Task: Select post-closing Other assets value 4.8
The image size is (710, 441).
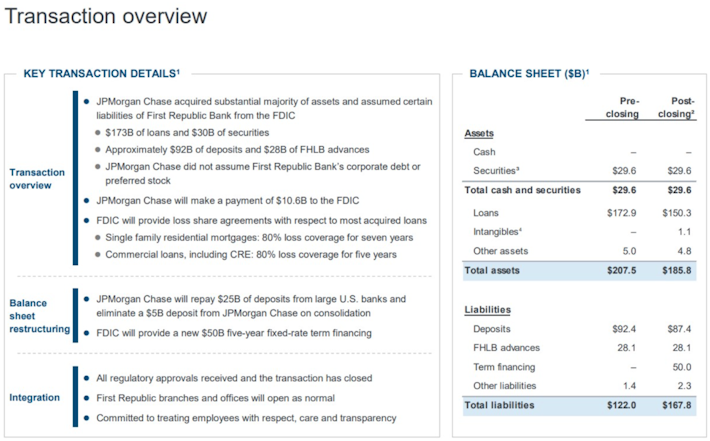Action: click(x=684, y=251)
